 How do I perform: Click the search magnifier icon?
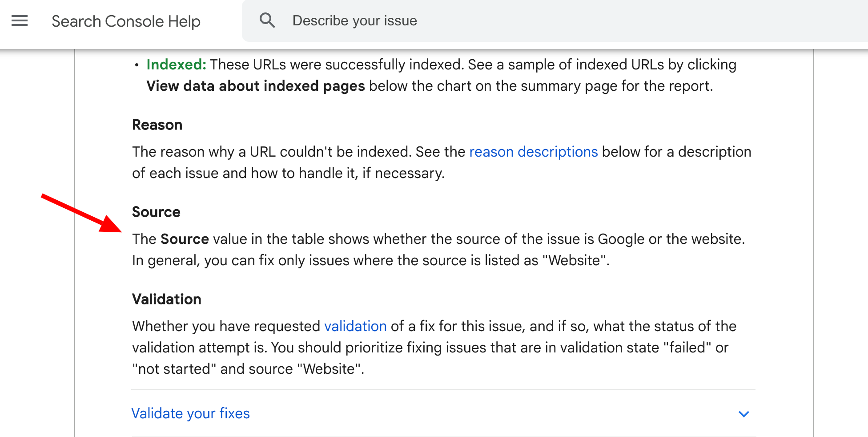(x=267, y=20)
